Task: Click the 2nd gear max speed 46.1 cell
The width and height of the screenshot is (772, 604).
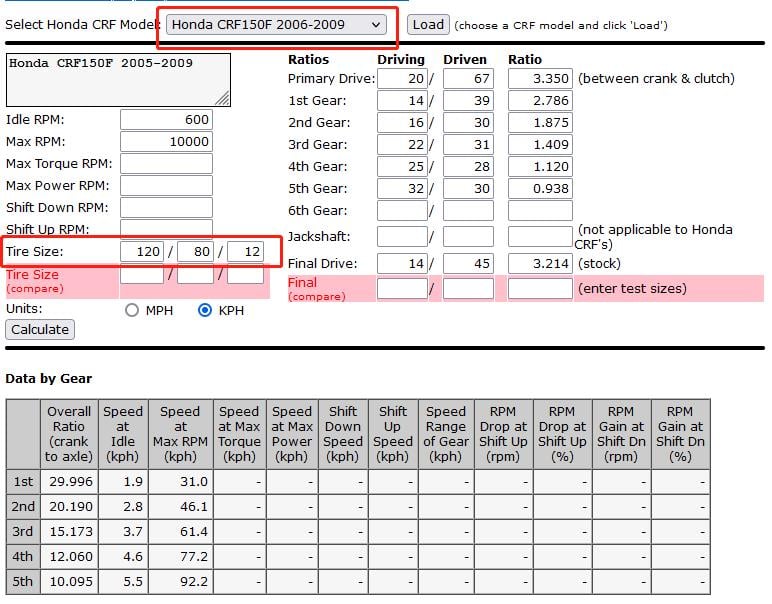Action: click(180, 507)
